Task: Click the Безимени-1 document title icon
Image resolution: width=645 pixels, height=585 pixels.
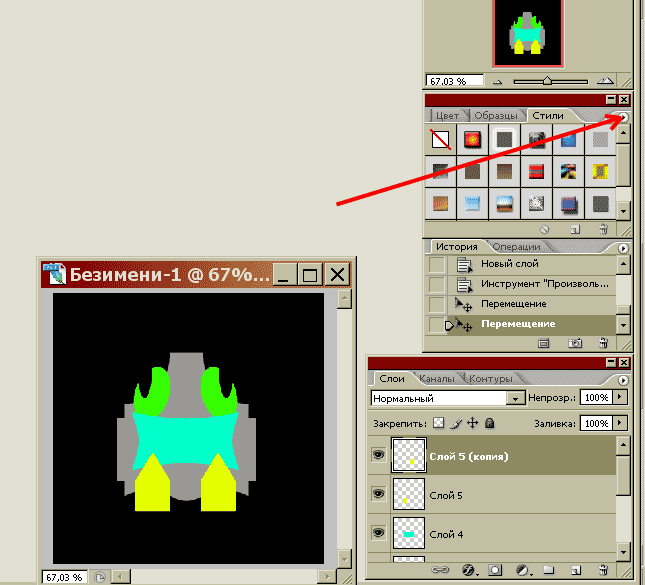Action: point(54,274)
